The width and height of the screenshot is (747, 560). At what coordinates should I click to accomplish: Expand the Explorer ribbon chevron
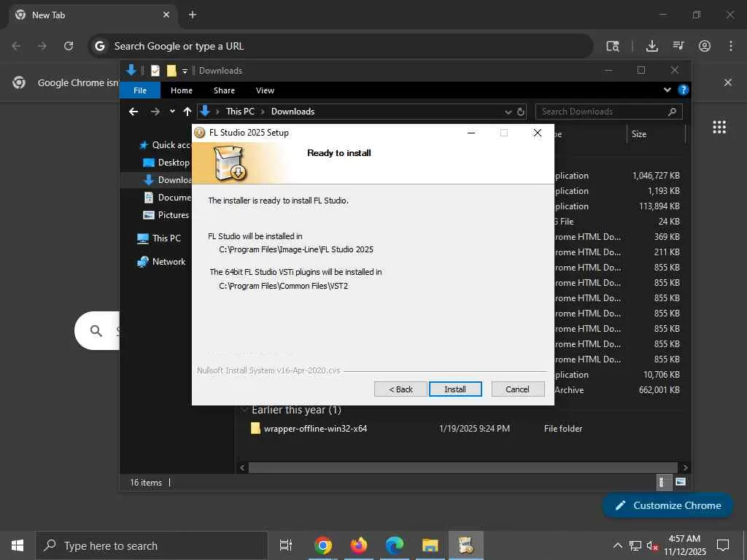click(667, 90)
